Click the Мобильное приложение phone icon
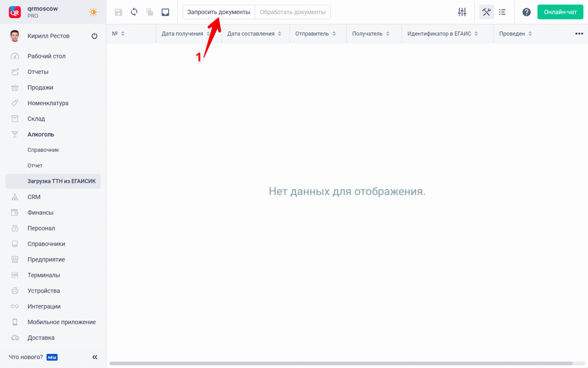The image size is (588, 368). pos(15,322)
